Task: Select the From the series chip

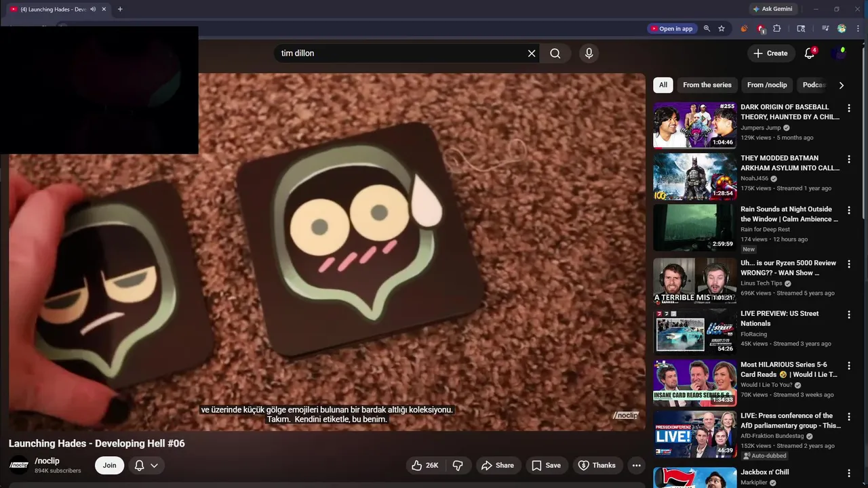Action: click(707, 85)
